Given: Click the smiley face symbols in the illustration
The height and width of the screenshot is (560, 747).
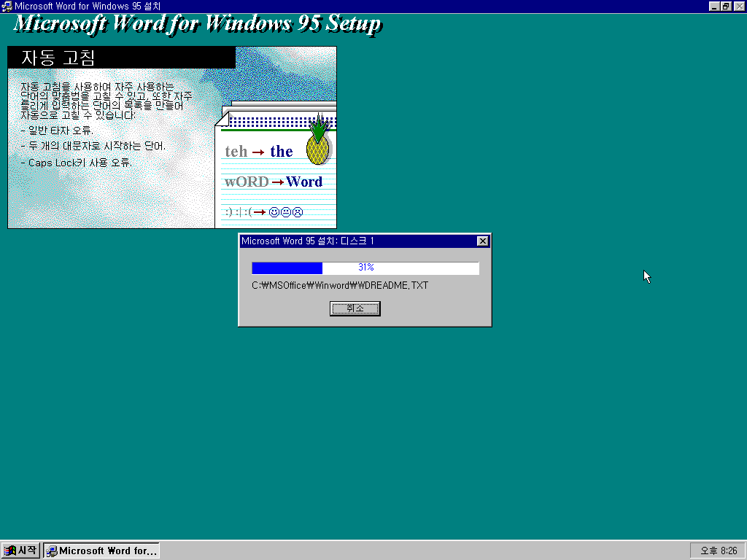Looking at the screenshot, I should point(286,212).
